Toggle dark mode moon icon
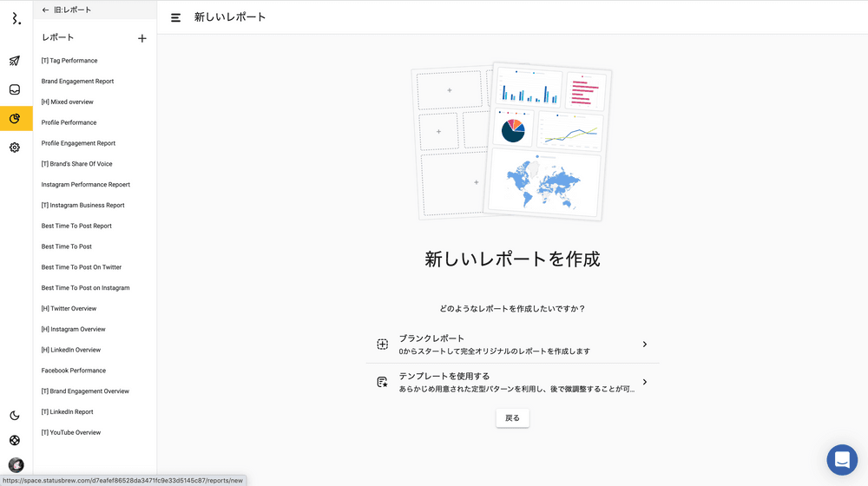The height and width of the screenshot is (486, 868). coord(15,416)
